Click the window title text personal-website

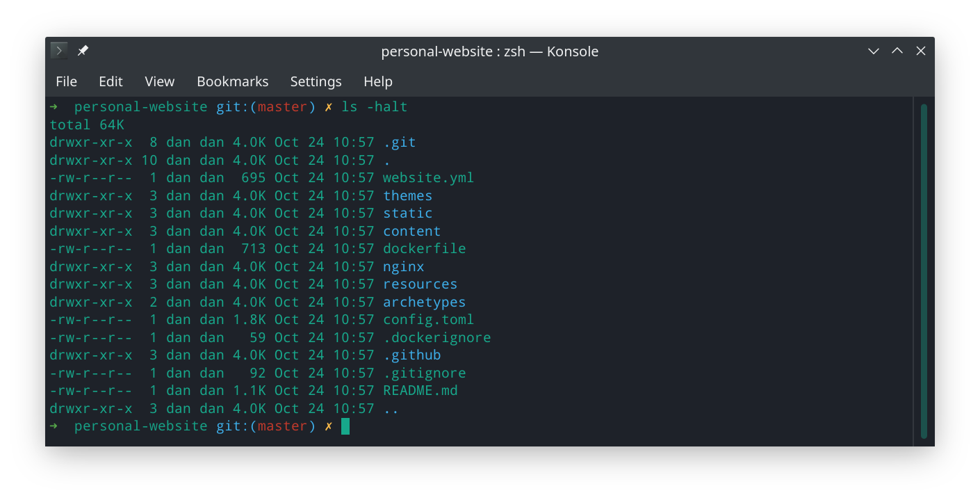[439, 51]
